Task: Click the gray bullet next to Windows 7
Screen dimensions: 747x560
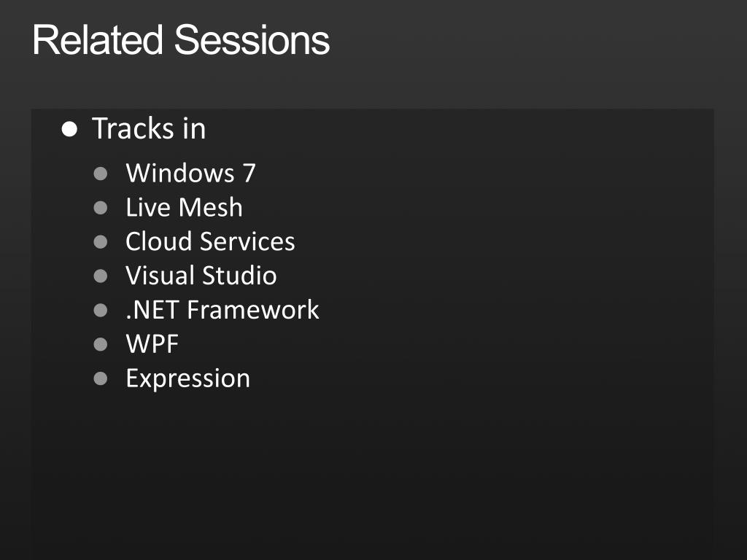Action: click(x=101, y=174)
